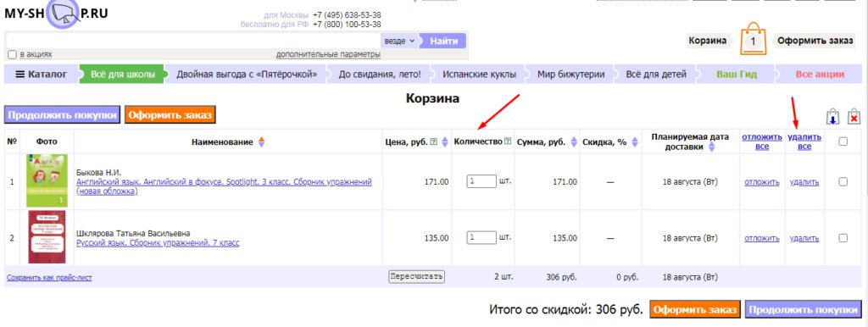868x327 pixels.
Task: Click 'отложить' for Русский язык 7 класс item
Action: coord(762,238)
